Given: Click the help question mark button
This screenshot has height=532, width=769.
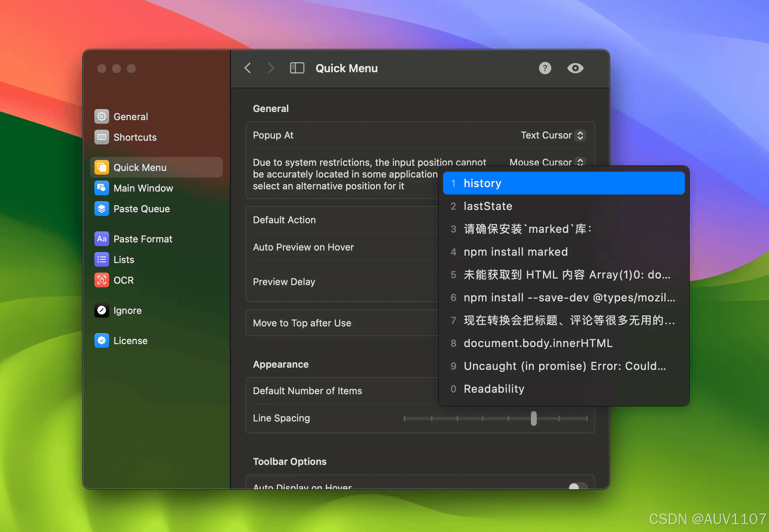Looking at the screenshot, I should tap(545, 68).
